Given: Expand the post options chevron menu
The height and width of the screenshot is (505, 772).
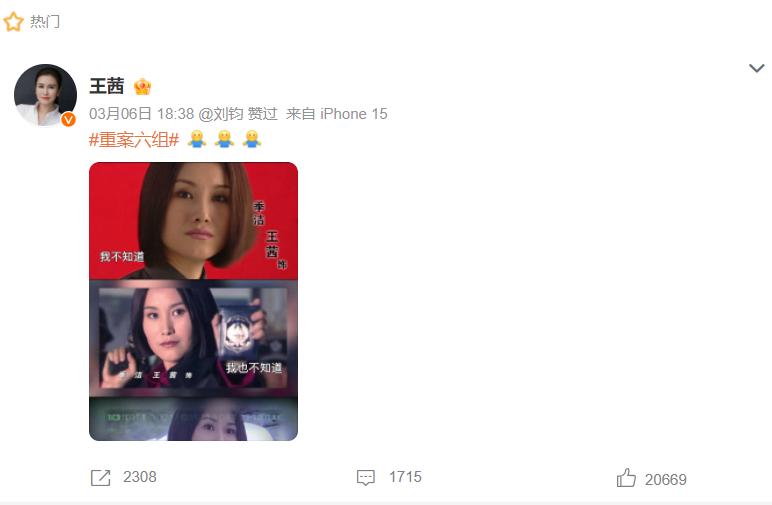Looking at the screenshot, I should (756, 68).
